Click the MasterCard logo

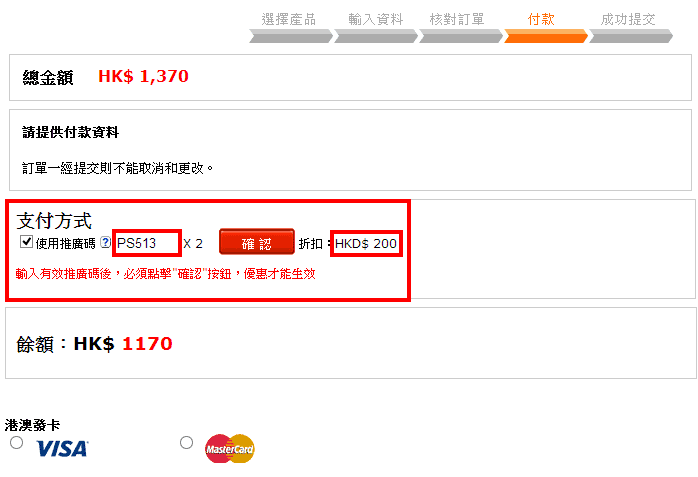[x=230, y=449]
